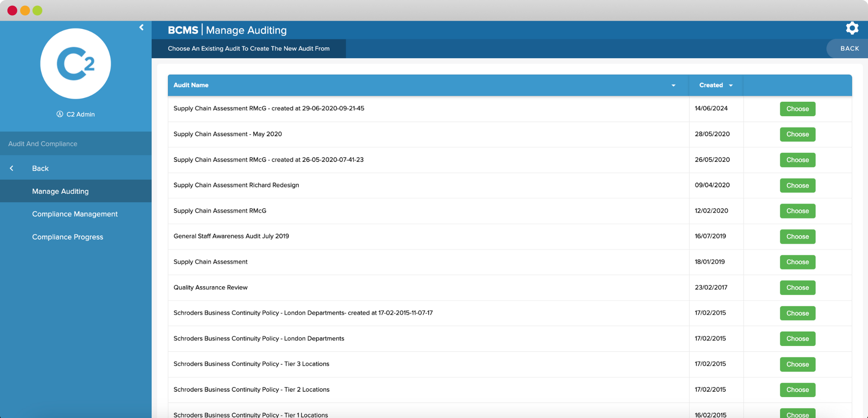Collapse the sidebar using the top chevron
The image size is (868, 418).
coord(142,27)
